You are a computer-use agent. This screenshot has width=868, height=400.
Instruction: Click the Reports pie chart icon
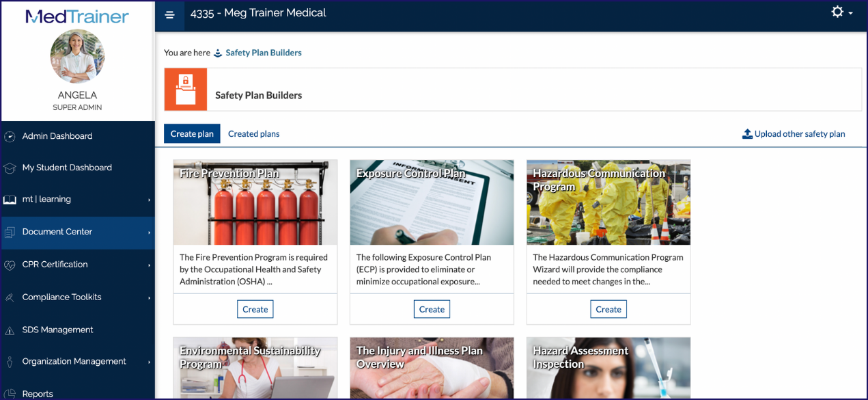pyautogui.click(x=10, y=394)
